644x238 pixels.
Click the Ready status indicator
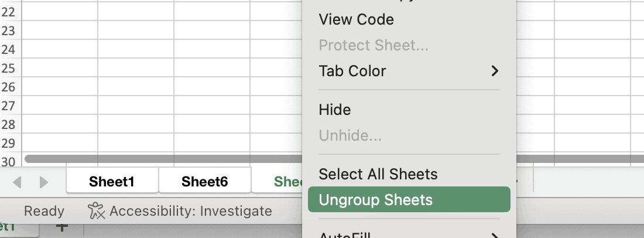pyautogui.click(x=44, y=211)
